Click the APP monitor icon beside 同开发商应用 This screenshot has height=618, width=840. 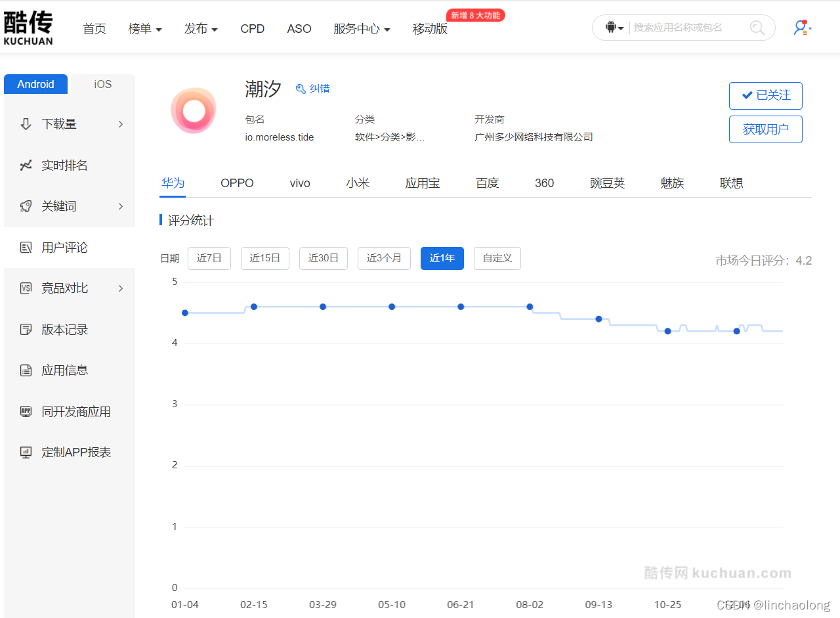[x=26, y=412]
